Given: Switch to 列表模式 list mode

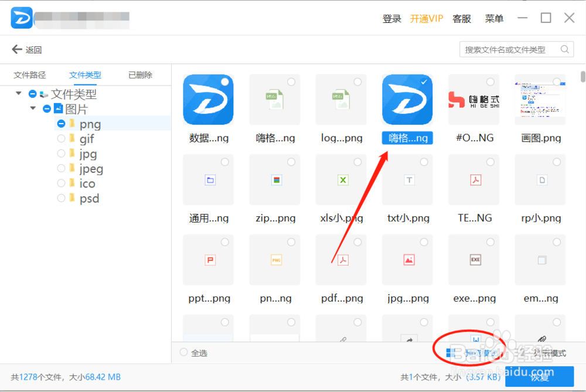Looking at the screenshot, I should click(x=550, y=353).
